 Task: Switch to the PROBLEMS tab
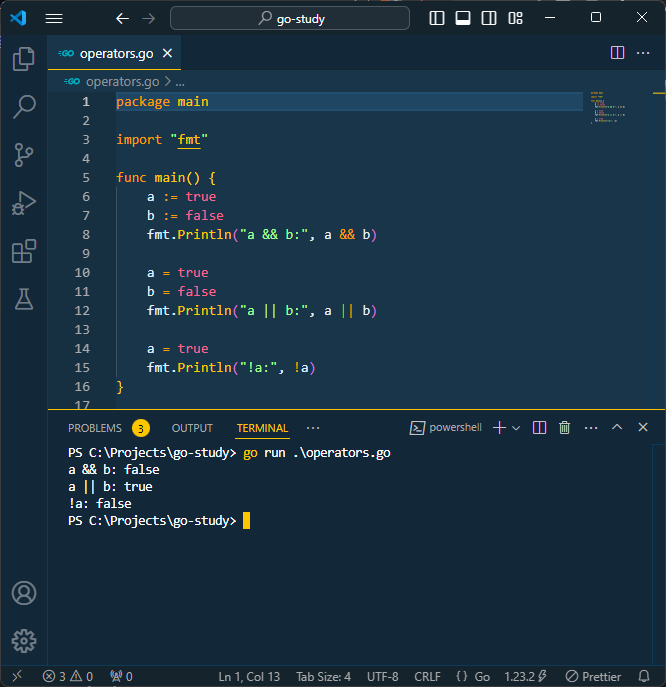coord(95,428)
